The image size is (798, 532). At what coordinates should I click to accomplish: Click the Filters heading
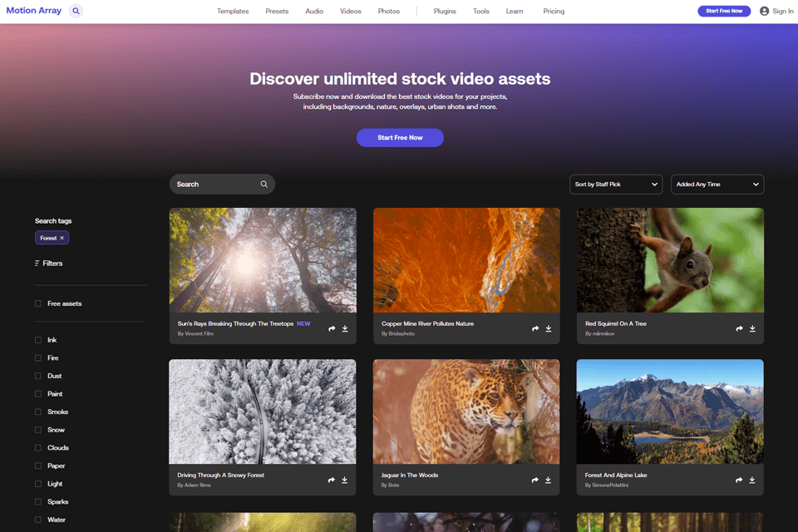[x=52, y=264]
